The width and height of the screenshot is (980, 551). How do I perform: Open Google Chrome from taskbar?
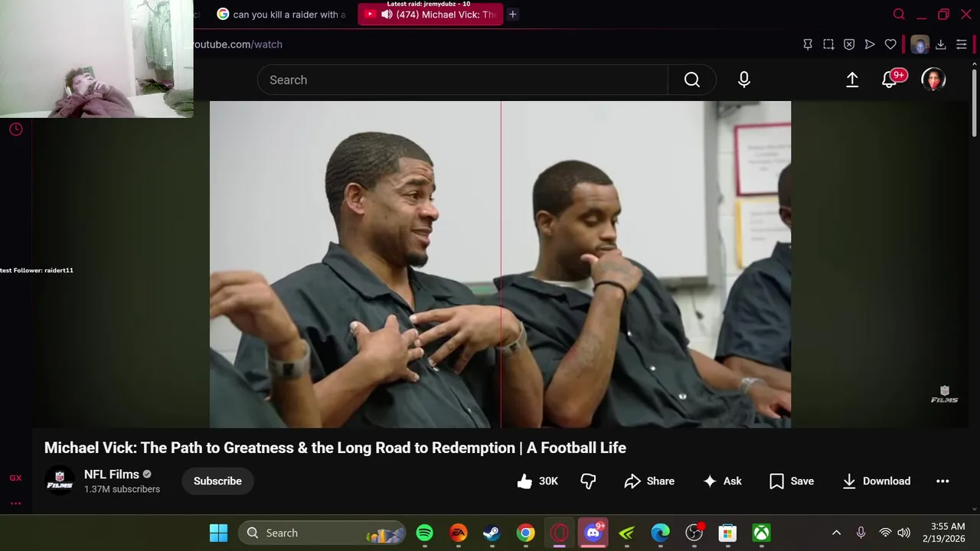525,533
